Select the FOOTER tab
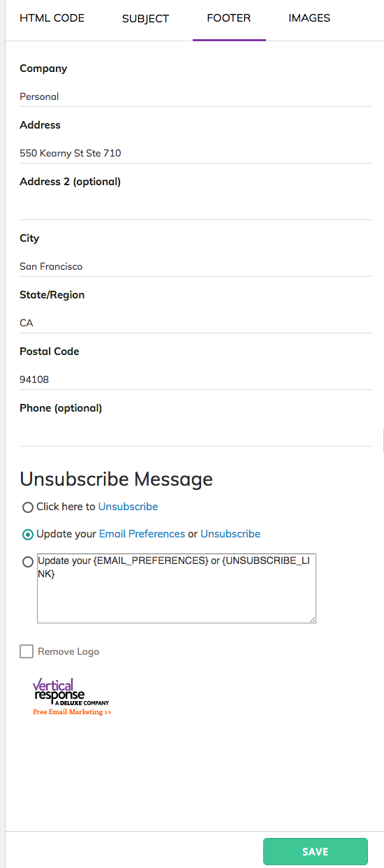384x868 pixels. click(x=229, y=18)
